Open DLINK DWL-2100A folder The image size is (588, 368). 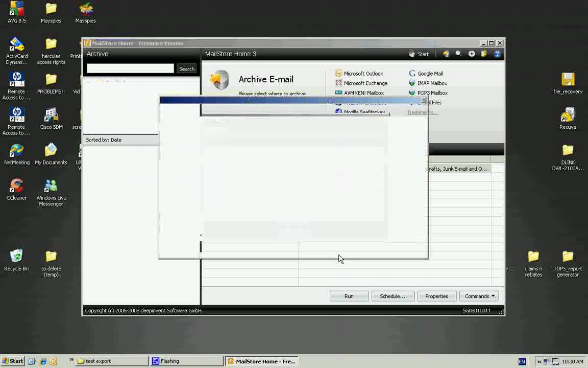(x=568, y=157)
